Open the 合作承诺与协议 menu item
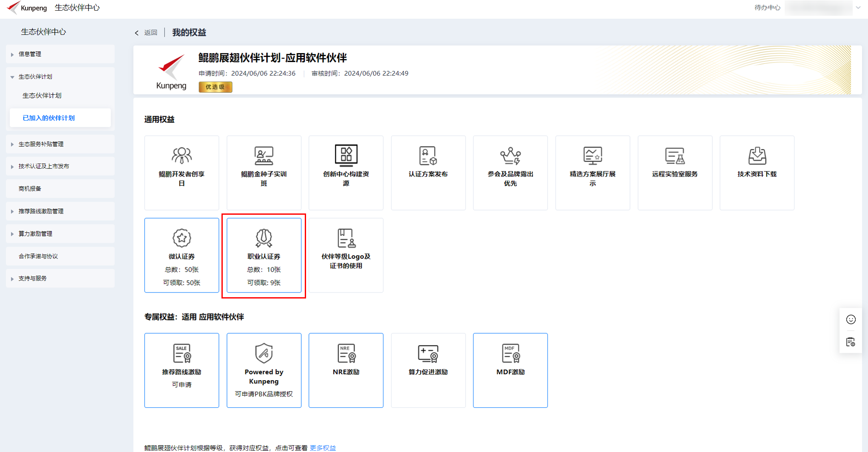The image size is (868, 452). [x=60, y=256]
